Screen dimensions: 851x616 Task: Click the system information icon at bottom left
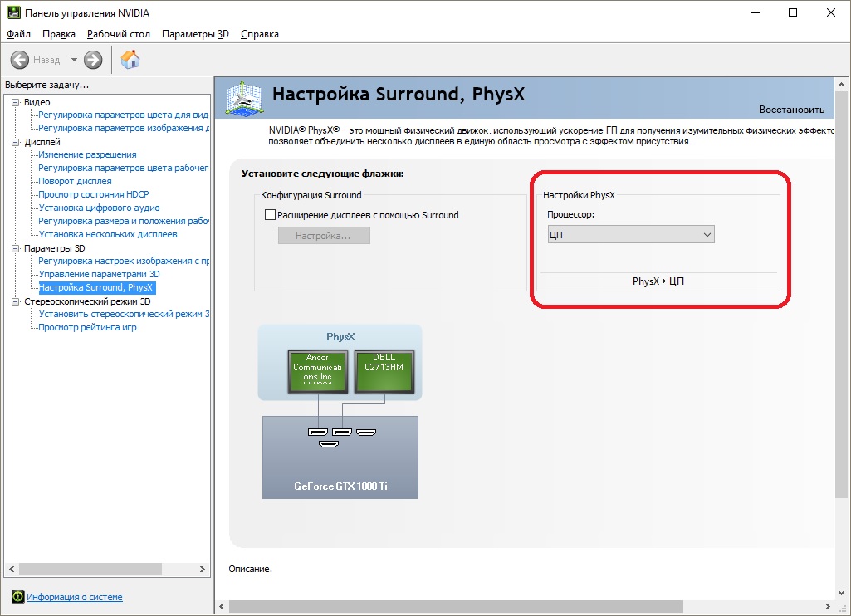pos(18,597)
